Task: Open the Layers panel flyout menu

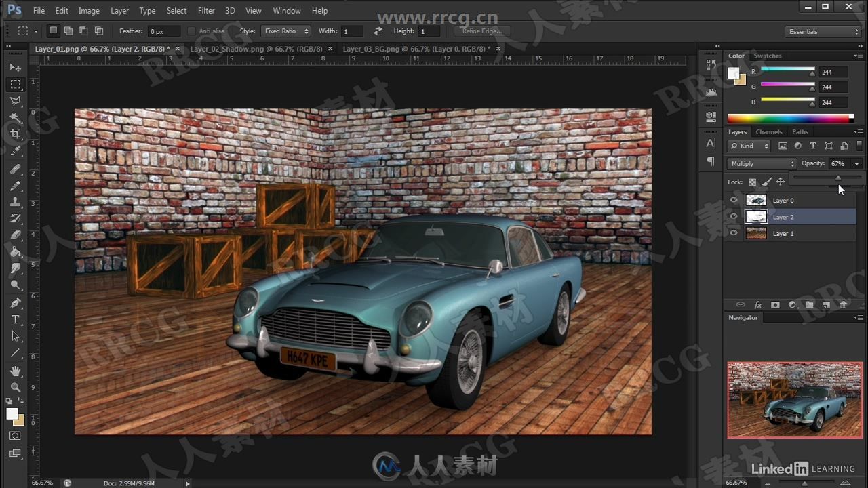Action: pyautogui.click(x=858, y=132)
